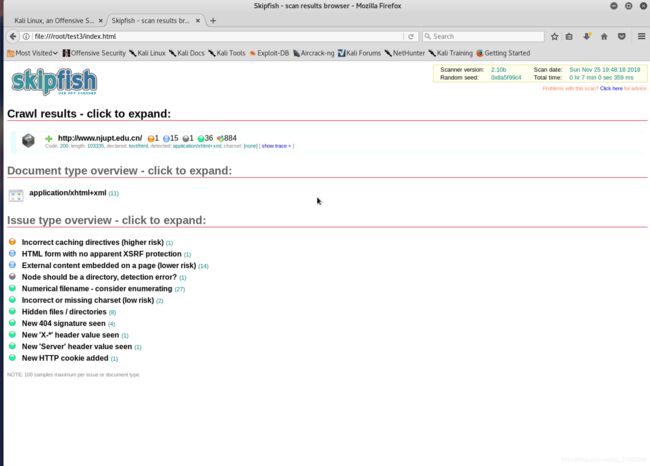Expand Incorrect or missing charset (low risk)

tap(88, 301)
